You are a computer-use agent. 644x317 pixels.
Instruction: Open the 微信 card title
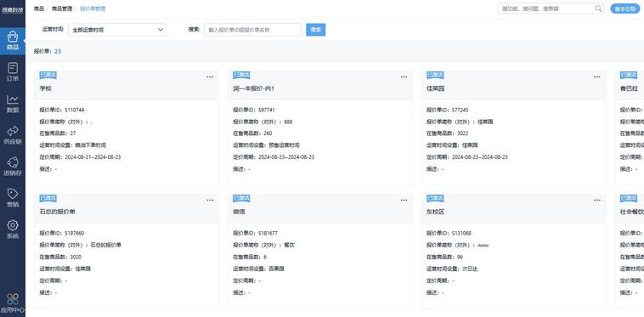[239, 212]
